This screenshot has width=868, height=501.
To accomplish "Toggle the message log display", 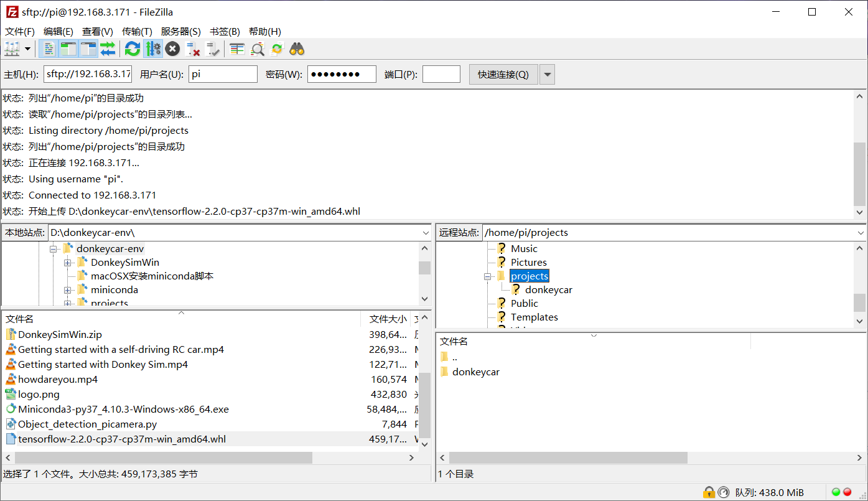I will coord(49,49).
